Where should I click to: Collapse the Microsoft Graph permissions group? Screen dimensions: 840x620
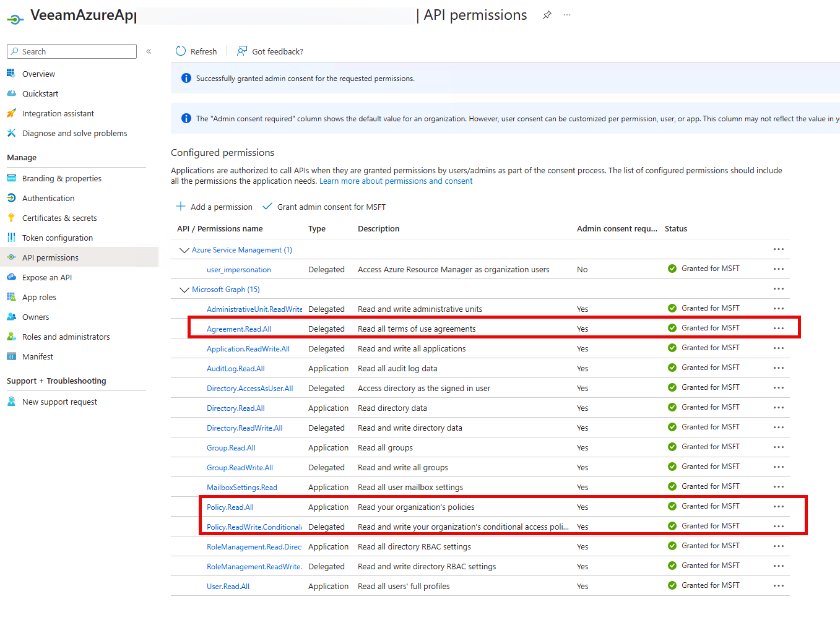pos(184,290)
